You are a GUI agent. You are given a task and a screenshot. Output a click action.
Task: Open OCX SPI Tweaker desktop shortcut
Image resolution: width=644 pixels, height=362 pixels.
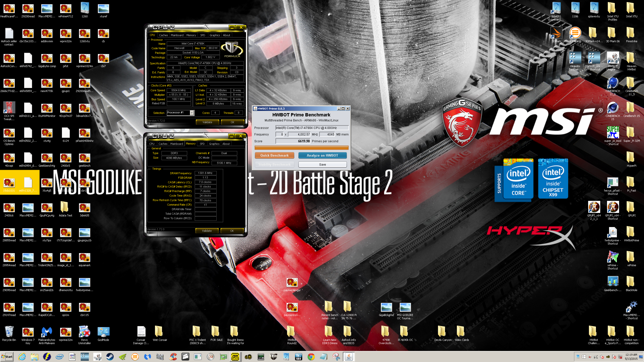(x=9, y=111)
